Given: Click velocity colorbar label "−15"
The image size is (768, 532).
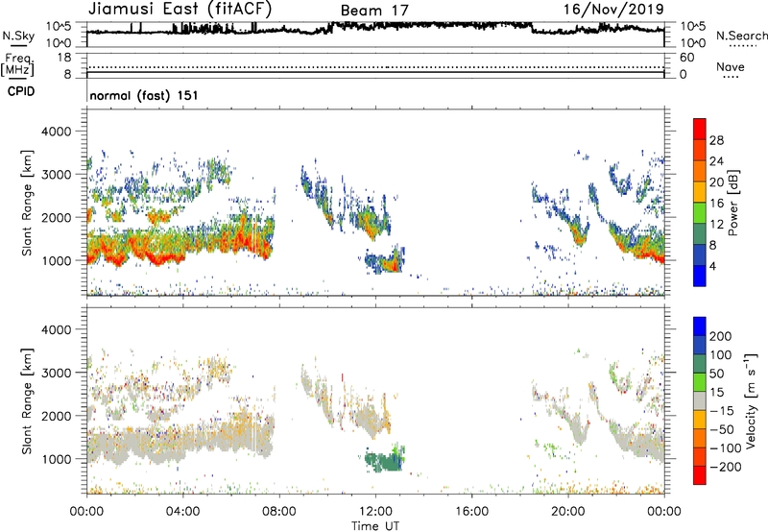Looking at the screenshot, I should point(722,411).
